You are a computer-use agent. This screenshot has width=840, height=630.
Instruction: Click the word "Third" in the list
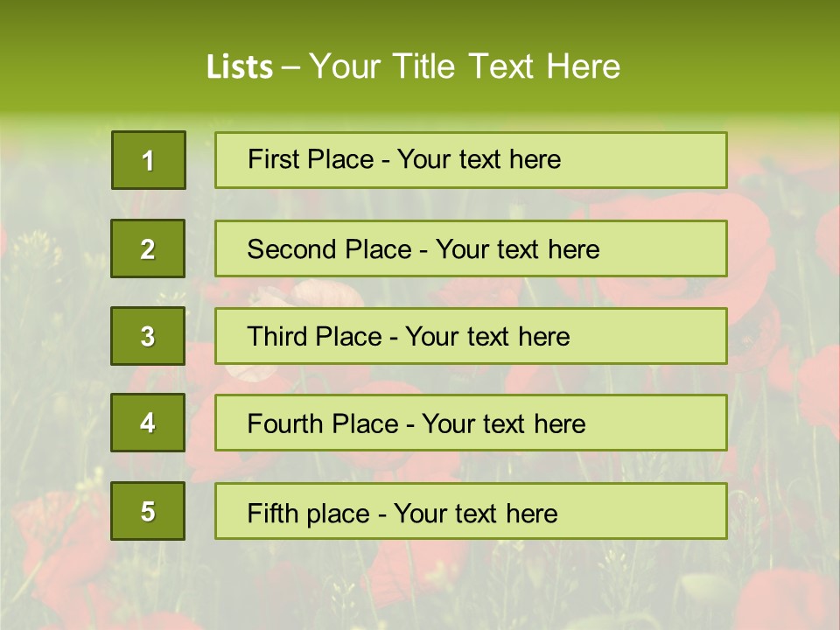click(x=276, y=337)
